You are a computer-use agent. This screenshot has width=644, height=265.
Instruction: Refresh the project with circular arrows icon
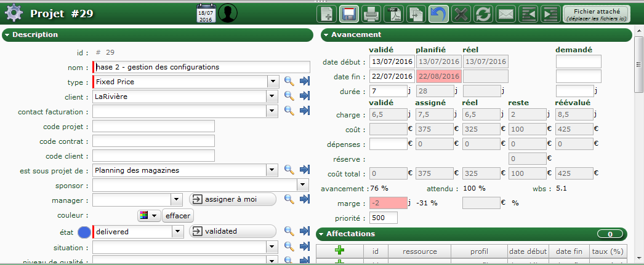[x=483, y=13]
